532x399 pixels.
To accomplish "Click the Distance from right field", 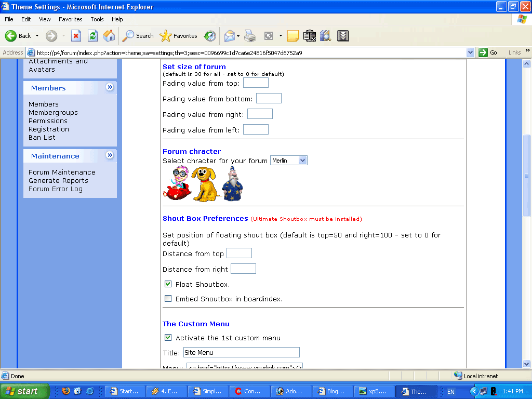I will [x=243, y=269].
